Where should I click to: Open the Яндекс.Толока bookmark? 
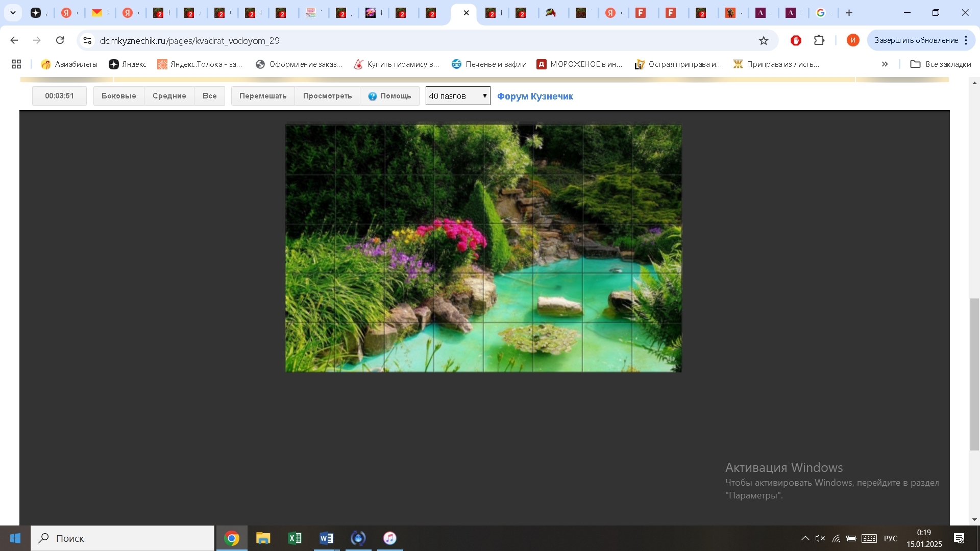pyautogui.click(x=200, y=64)
